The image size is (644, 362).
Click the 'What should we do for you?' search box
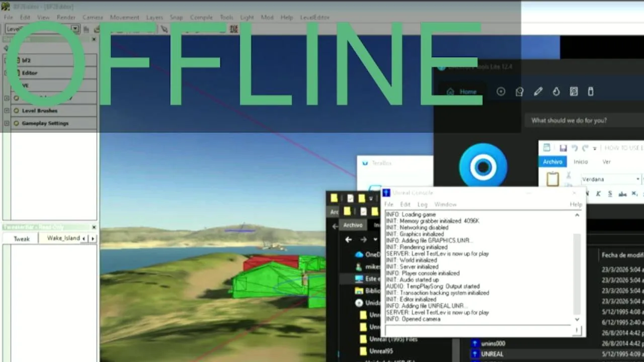coord(584,121)
